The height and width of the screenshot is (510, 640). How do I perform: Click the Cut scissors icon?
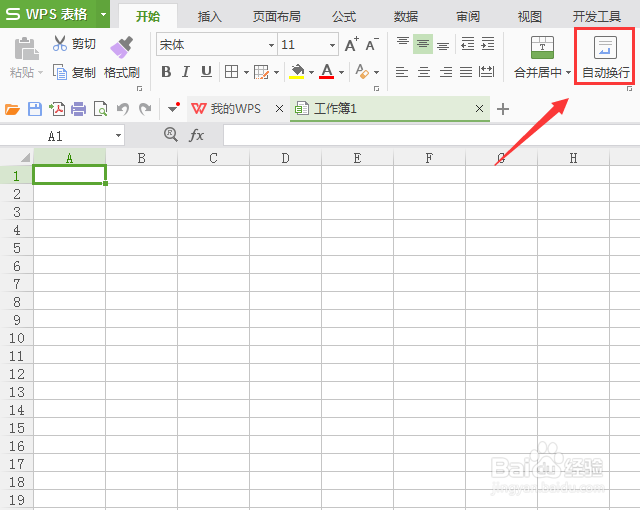click(x=60, y=43)
